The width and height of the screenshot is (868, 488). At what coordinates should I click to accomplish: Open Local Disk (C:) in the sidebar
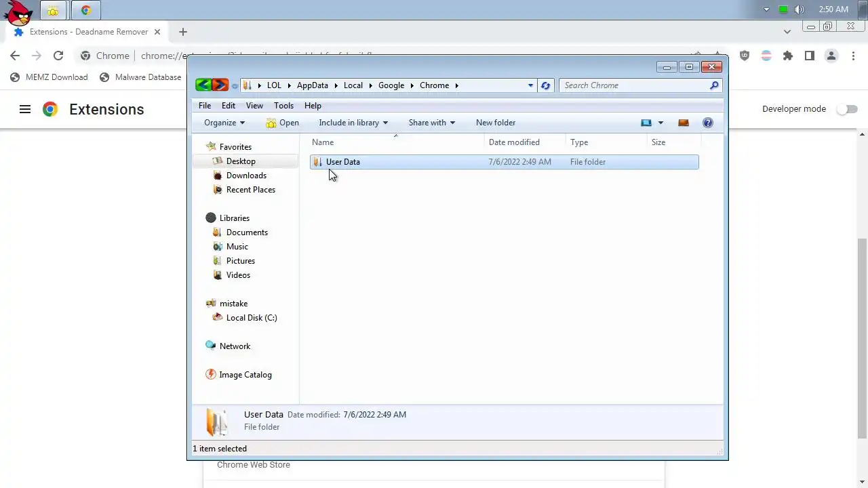251,318
